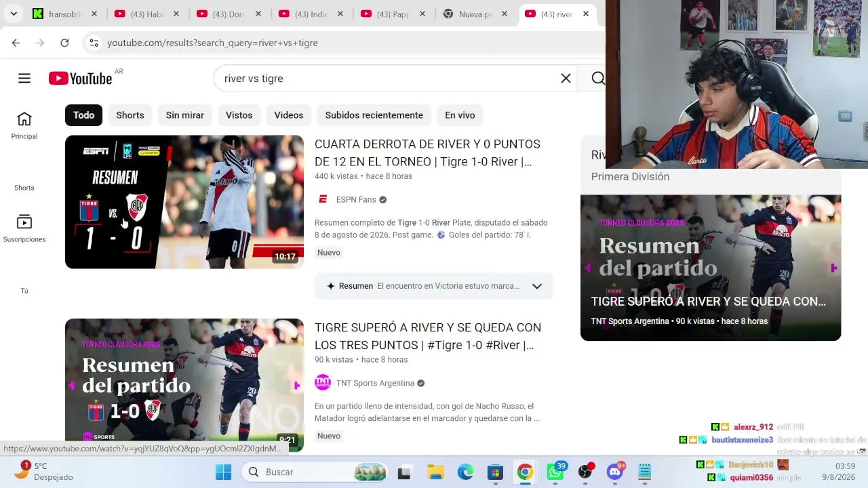This screenshot has height=488, width=868.
Task: Open Microsoft Edge from the taskbar
Action: (x=465, y=472)
